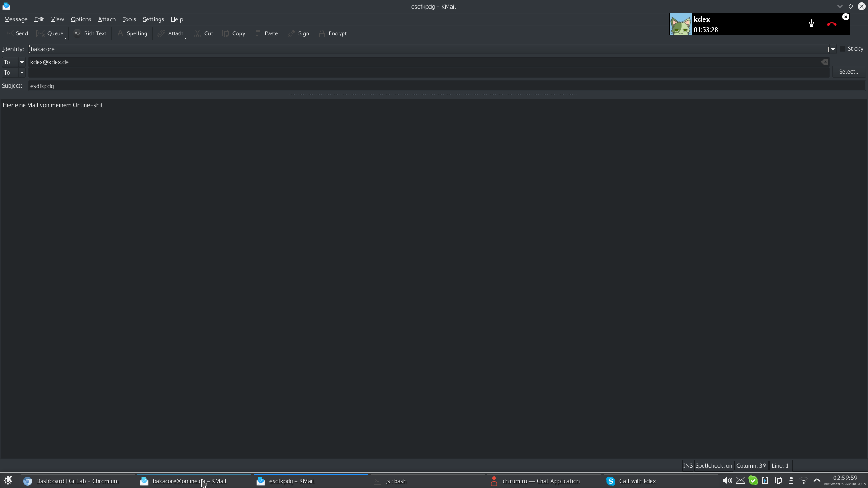
Task: Click into the message body text
Action: coord(53,105)
